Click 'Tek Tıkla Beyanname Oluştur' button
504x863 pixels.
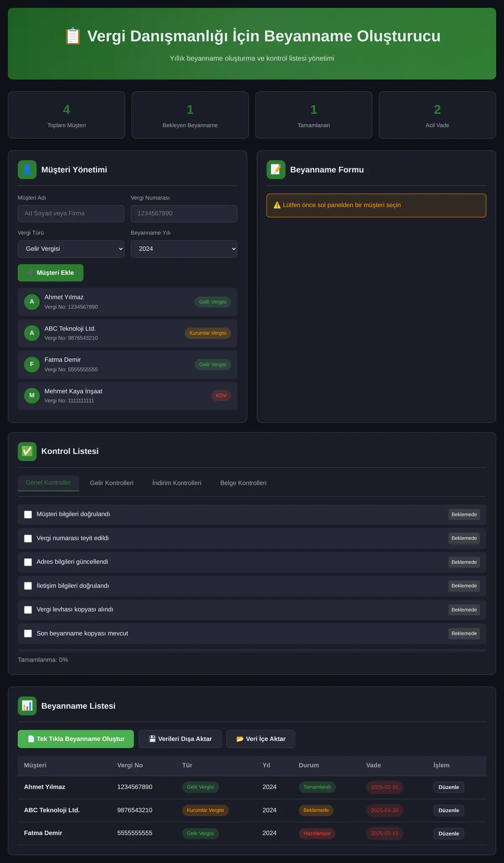click(x=76, y=739)
